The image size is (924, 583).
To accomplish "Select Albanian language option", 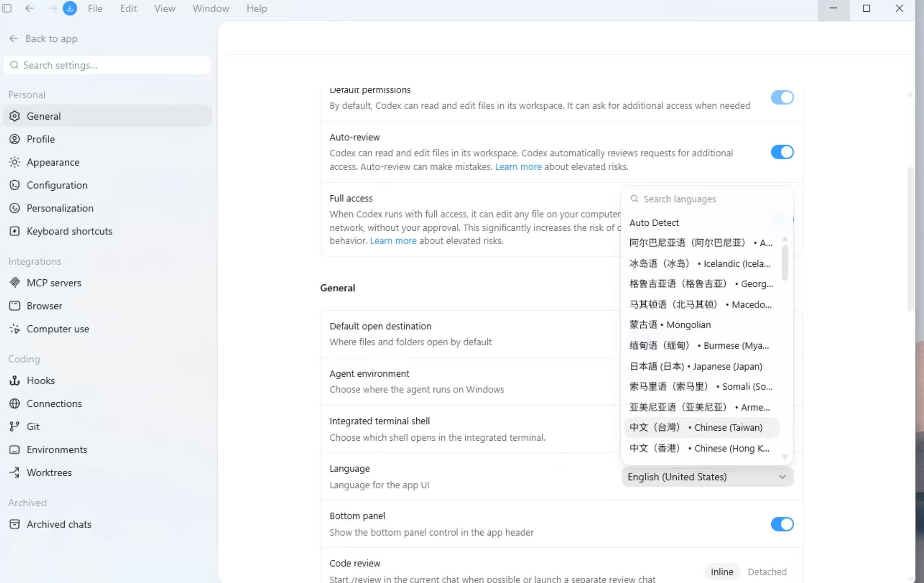I will 701,243.
